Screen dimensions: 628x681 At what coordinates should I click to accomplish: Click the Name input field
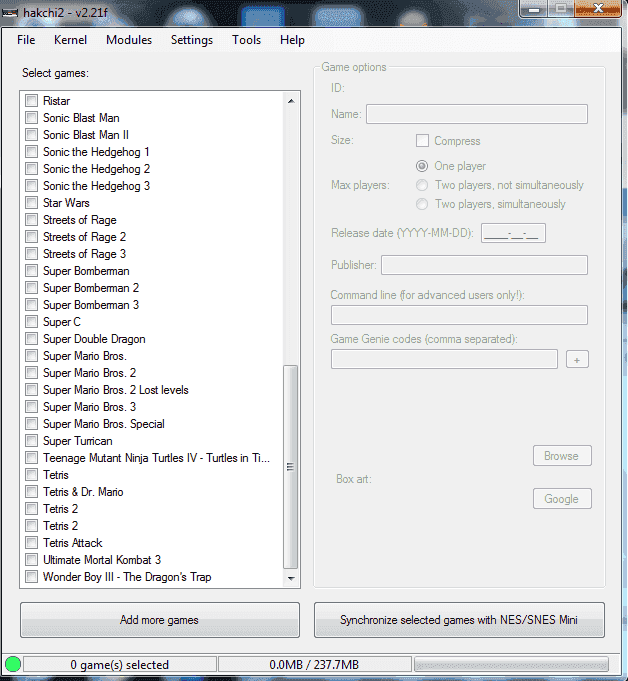477,114
